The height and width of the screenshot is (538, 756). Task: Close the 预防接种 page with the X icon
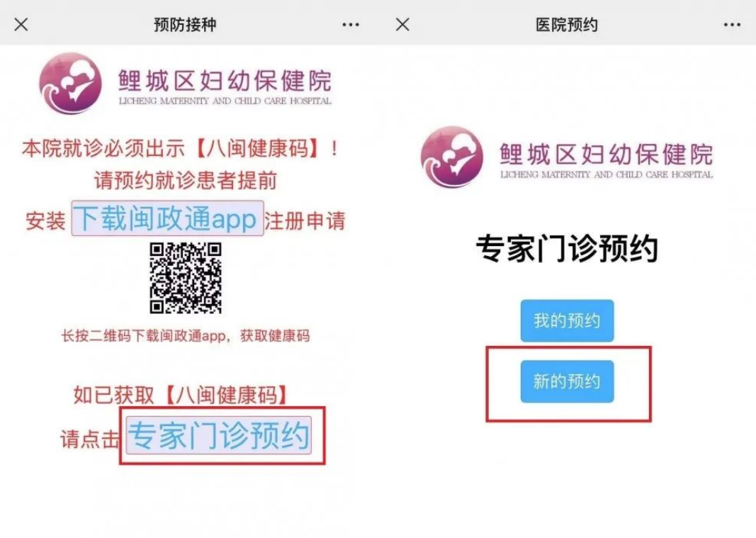[21, 24]
